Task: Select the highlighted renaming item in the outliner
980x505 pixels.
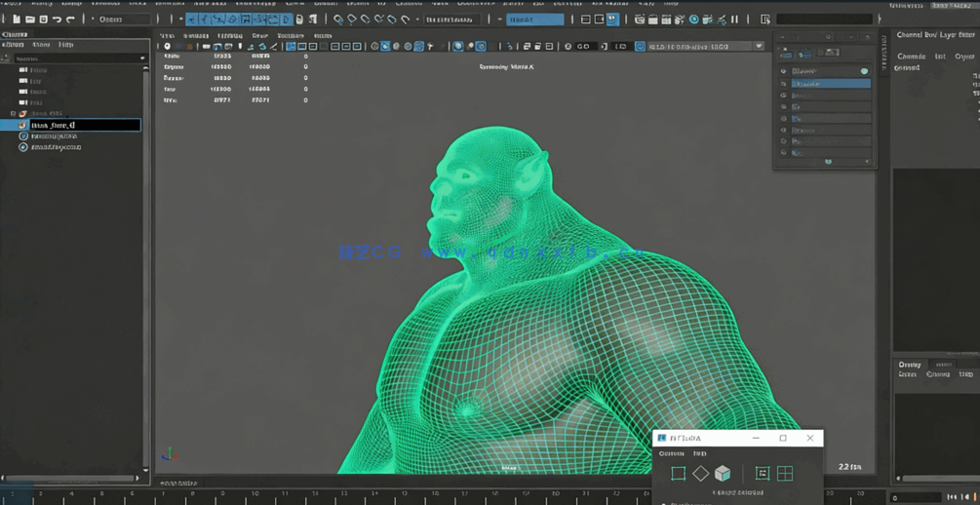Action: [84, 125]
